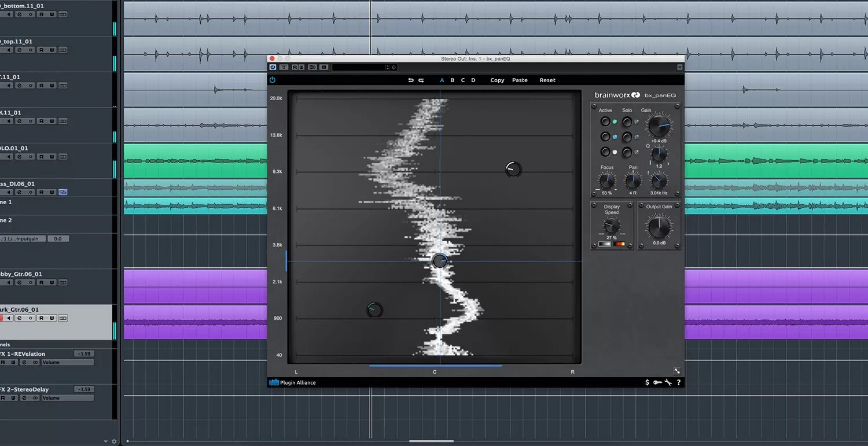Open channel settings on bby_Gtr.06_01 track
Image resolution: width=868 pixels, height=446 pixels.
[x=20, y=282]
